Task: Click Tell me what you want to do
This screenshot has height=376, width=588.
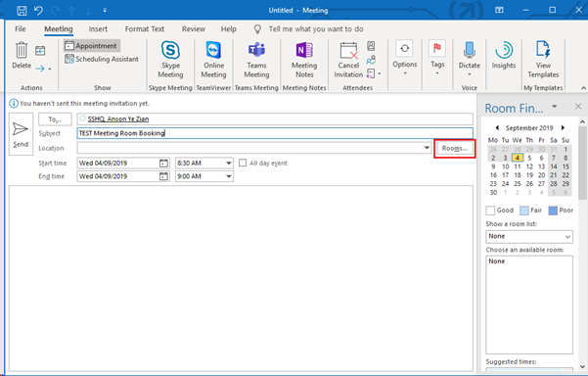Action: click(x=316, y=29)
